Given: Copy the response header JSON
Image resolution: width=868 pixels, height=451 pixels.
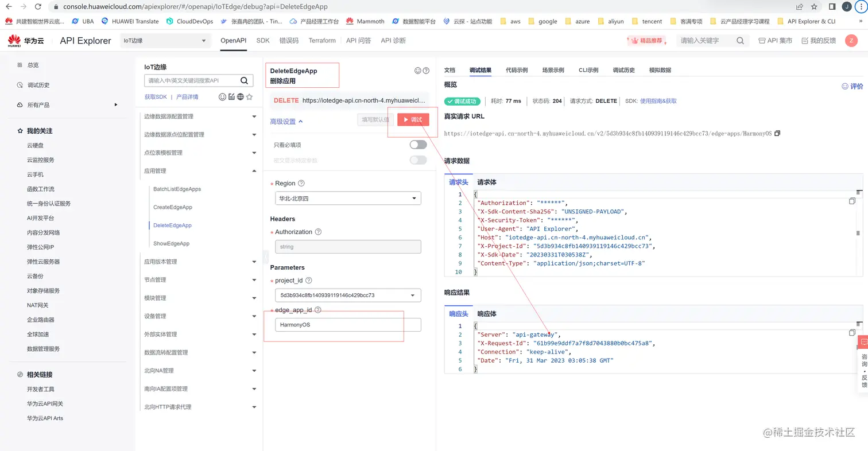Looking at the screenshot, I should pyautogui.click(x=852, y=333).
